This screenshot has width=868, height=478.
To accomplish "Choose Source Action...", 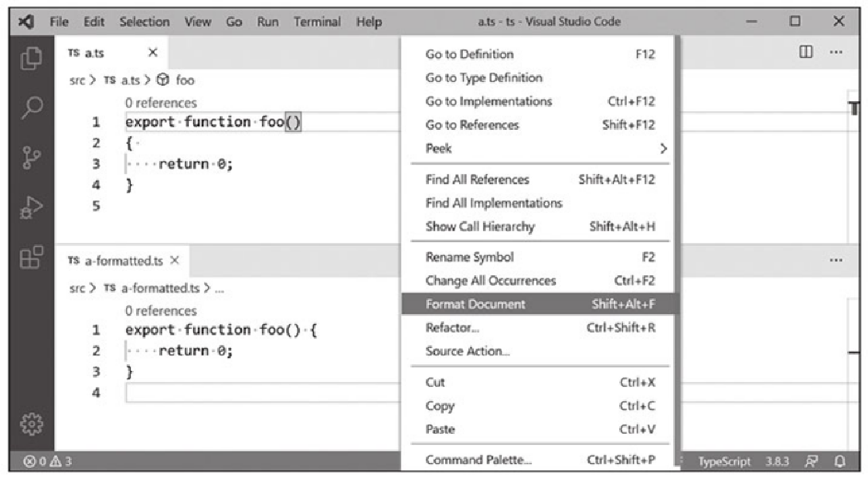I will pyautogui.click(x=540, y=351).
